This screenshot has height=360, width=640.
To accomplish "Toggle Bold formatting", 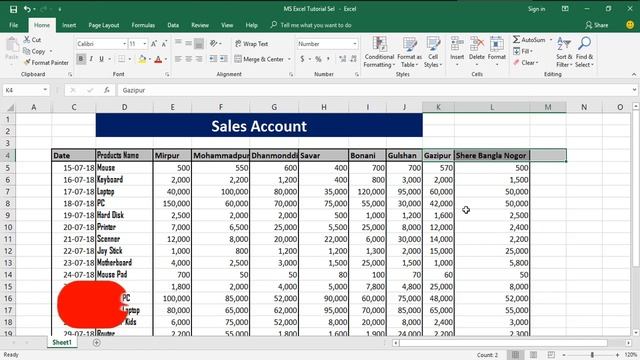I will tap(81, 59).
